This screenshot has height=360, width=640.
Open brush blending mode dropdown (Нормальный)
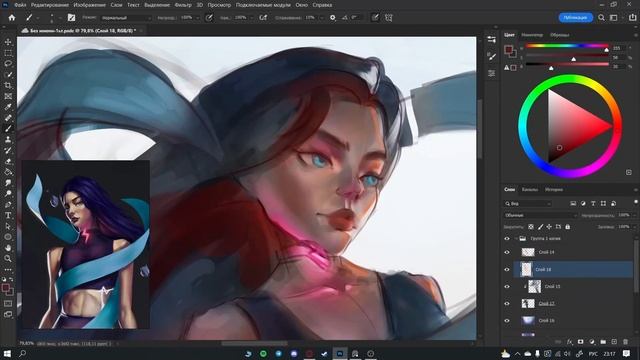pyautogui.click(x=126, y=18)
